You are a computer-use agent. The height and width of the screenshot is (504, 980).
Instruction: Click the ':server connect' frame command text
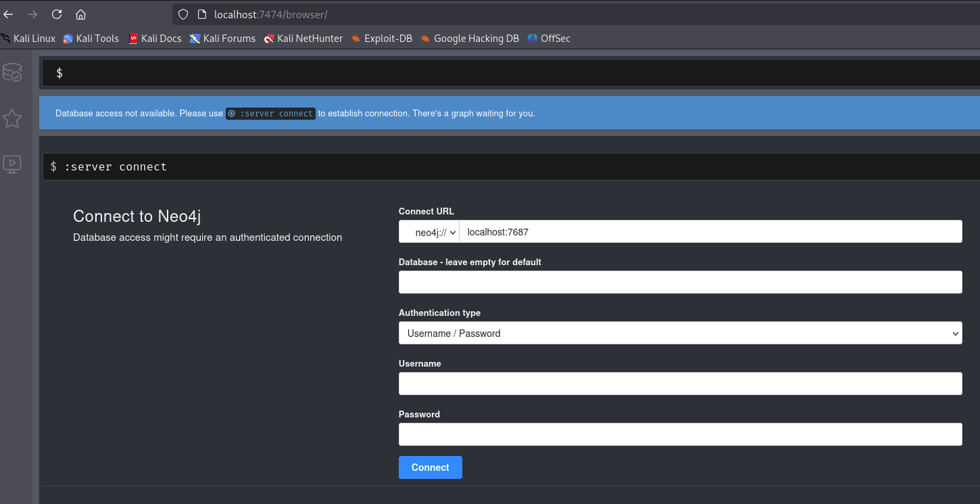pos(116,166)
